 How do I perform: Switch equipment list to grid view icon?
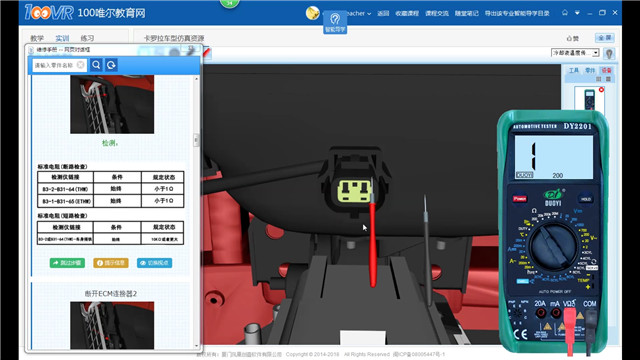(599, 79)
